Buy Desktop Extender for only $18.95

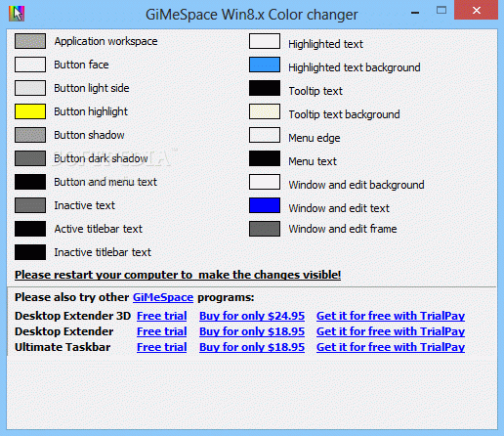tap(252, 331)
